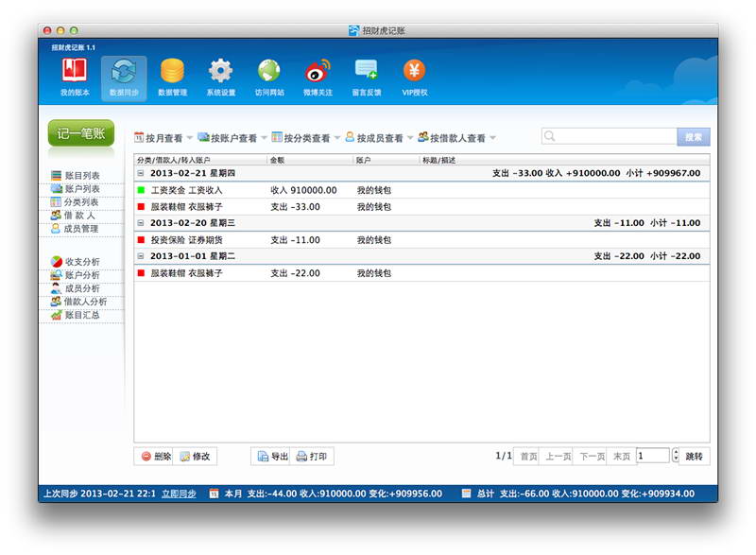The height and width of the screenshot is (555, 756).
Task: Select the 工资奖金 工资收入 row
Action: [x=421, y=190]
